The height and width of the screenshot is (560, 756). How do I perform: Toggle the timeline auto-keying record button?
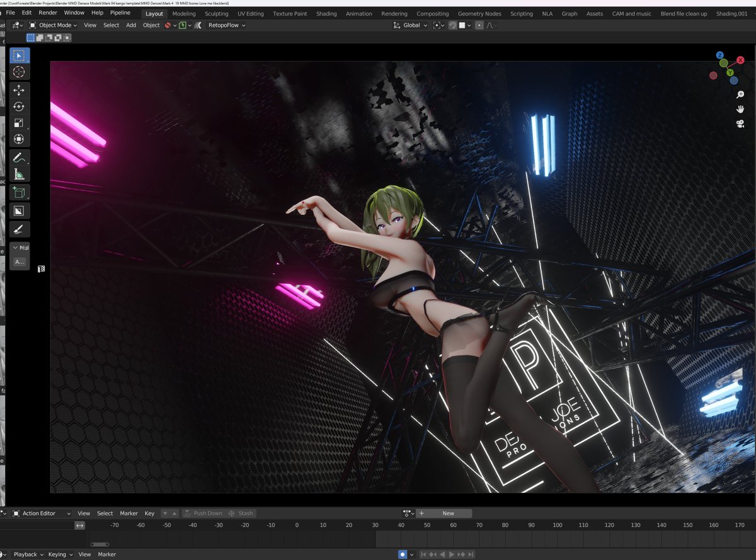[403, 554]
